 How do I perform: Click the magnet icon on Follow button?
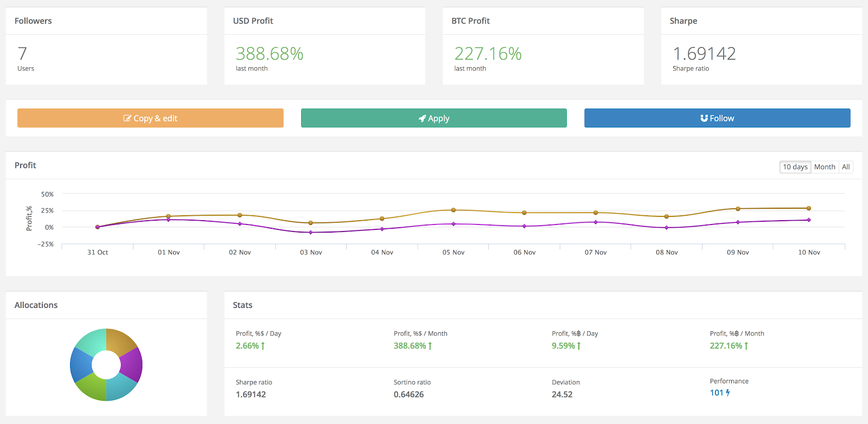coord(704,118)
